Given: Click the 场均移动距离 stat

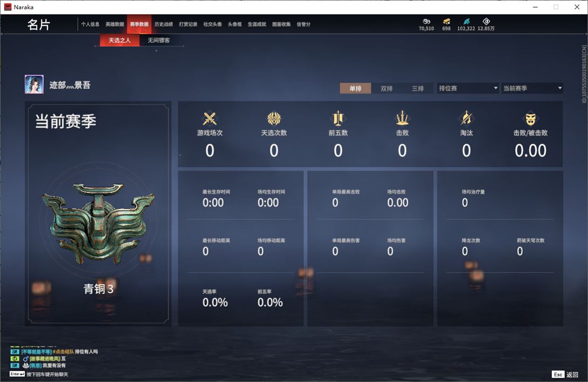Looking at the screenshot, I should tap(271, 246).
